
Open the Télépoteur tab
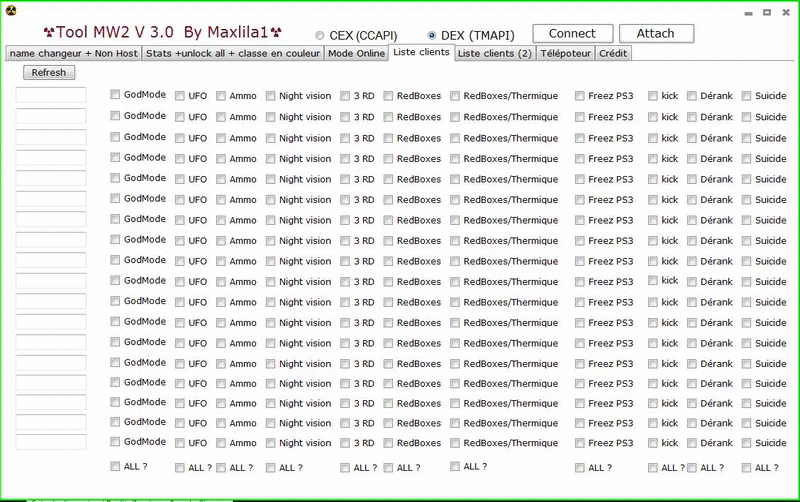coord(565,53)
